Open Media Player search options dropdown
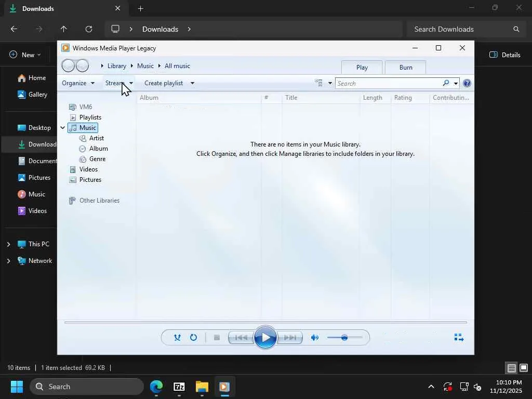 (x=456, y=84)
